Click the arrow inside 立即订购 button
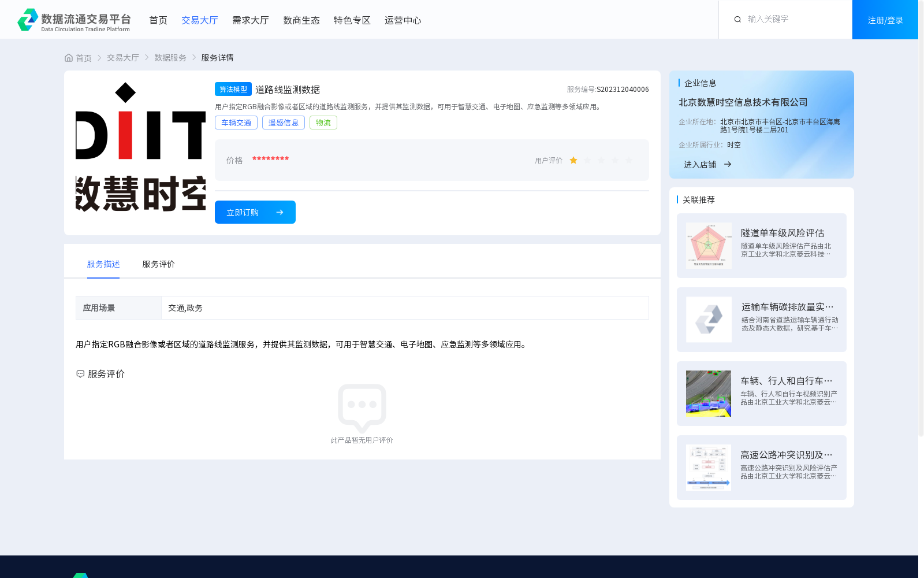Screen dimensions: 924x578 coord(280,212)
